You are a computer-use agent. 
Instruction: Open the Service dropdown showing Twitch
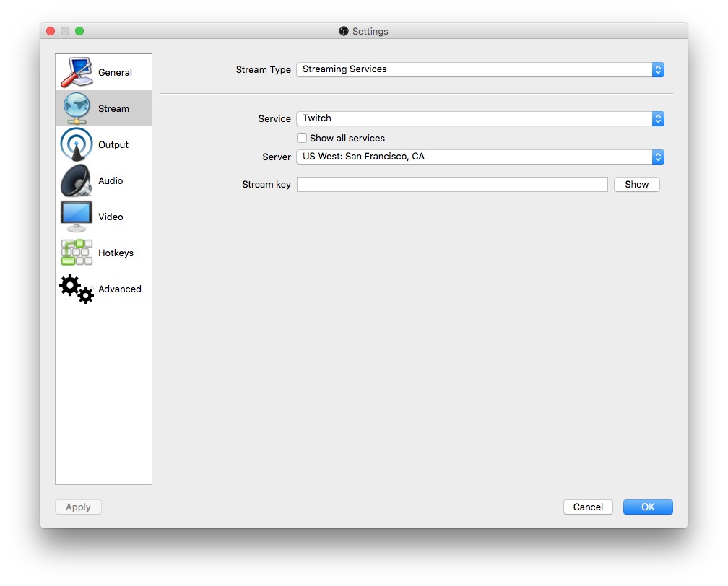[480, 119]
